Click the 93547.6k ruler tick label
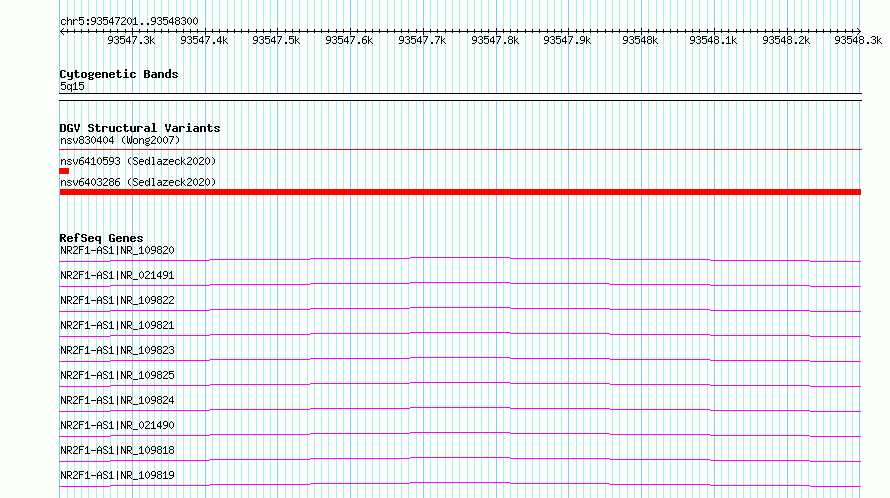890x498 pixels. tap(349, 40)
